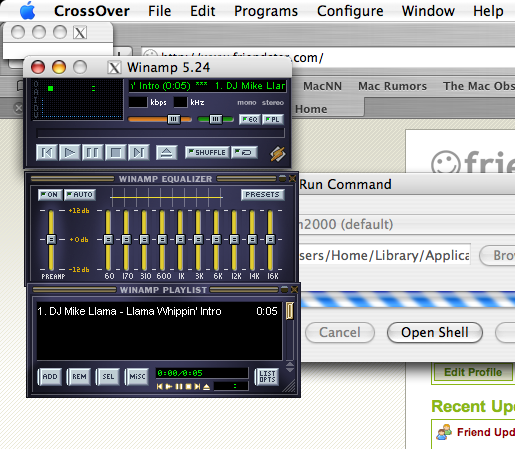Click the playlist scrollbar handle
Viewport: 515px width, 449px height.
[x=290, y=311]
